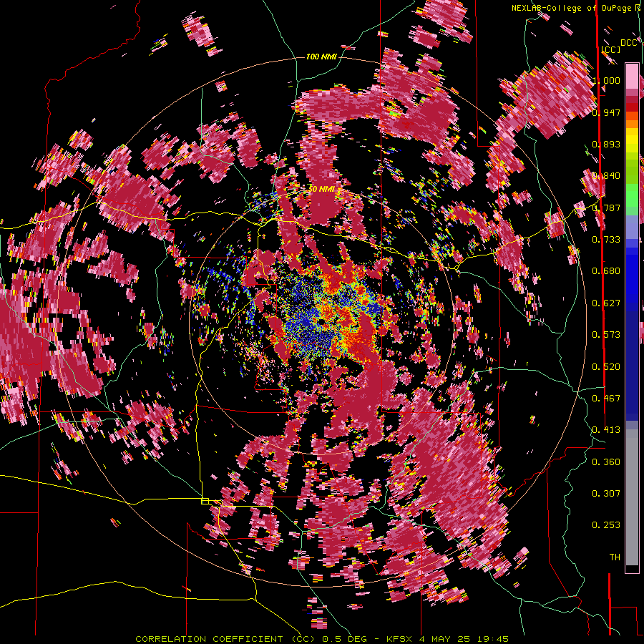644x644 pixels.
Task: Select the 0.360 legend value
Action: [x=606, y=462]
